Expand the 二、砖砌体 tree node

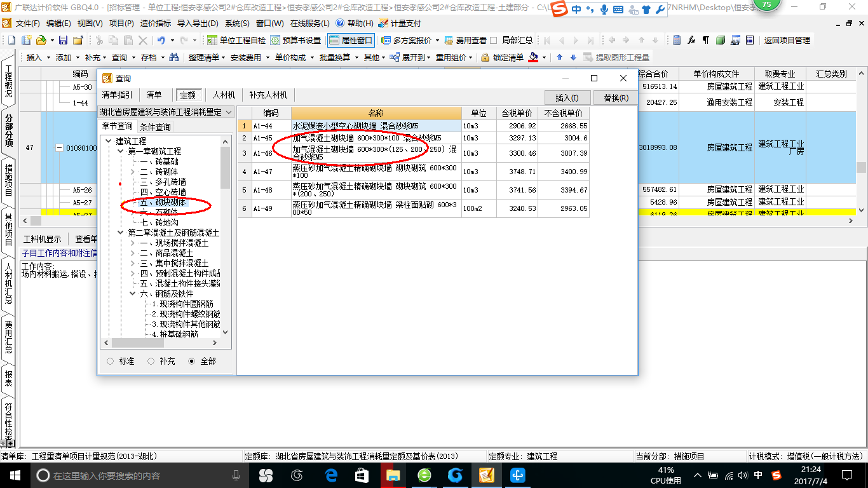click(x=133, y=172)
